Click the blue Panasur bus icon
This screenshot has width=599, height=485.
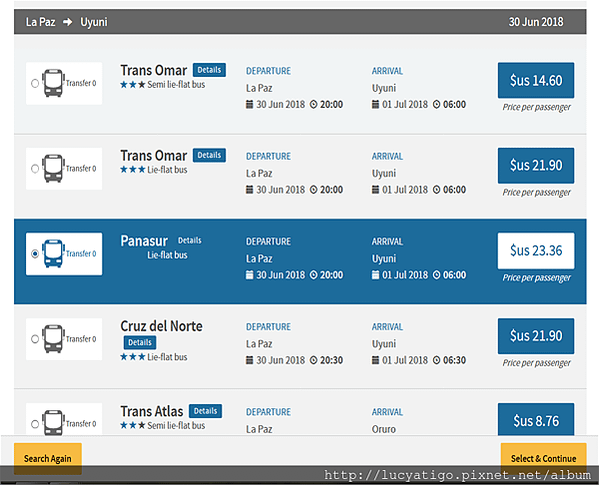53,254
